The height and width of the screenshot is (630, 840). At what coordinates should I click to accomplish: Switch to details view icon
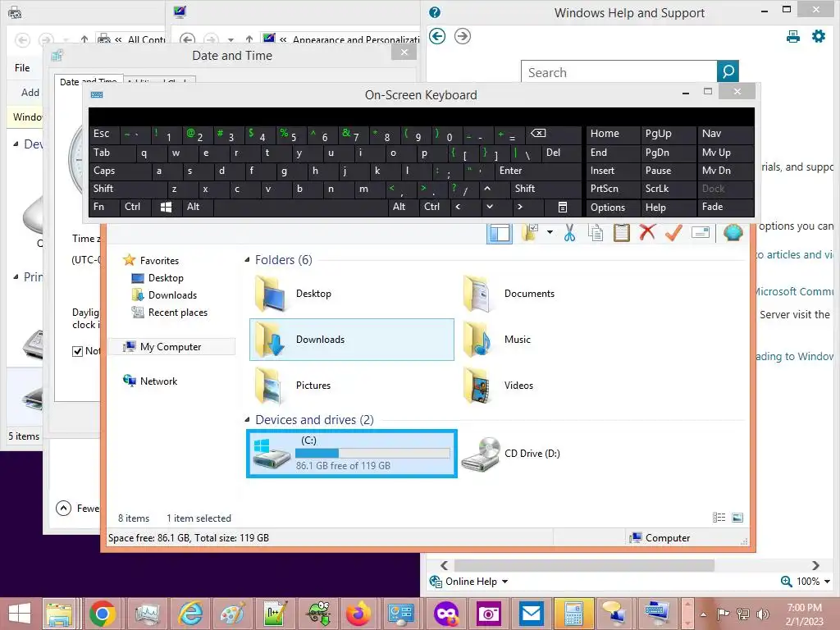coord(719,517)
